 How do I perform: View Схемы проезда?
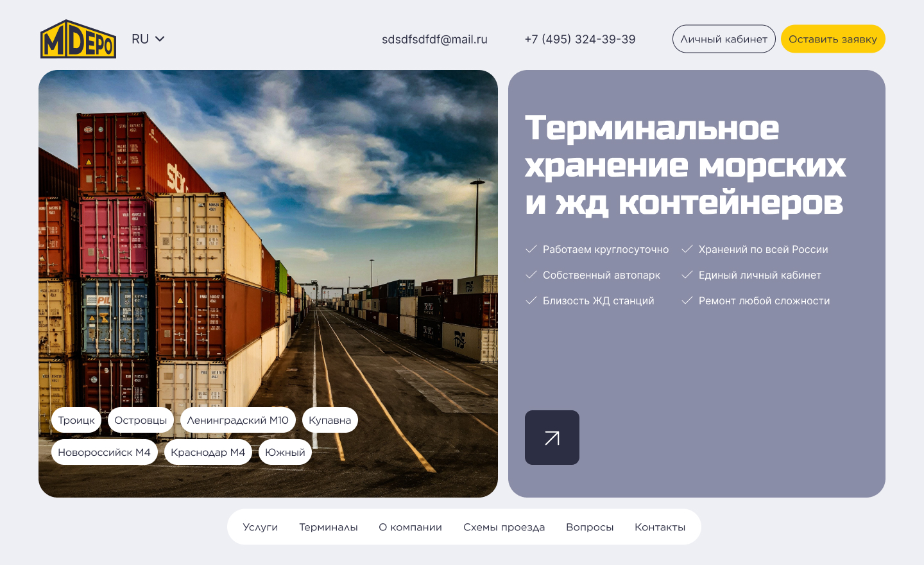click(504, 526)
